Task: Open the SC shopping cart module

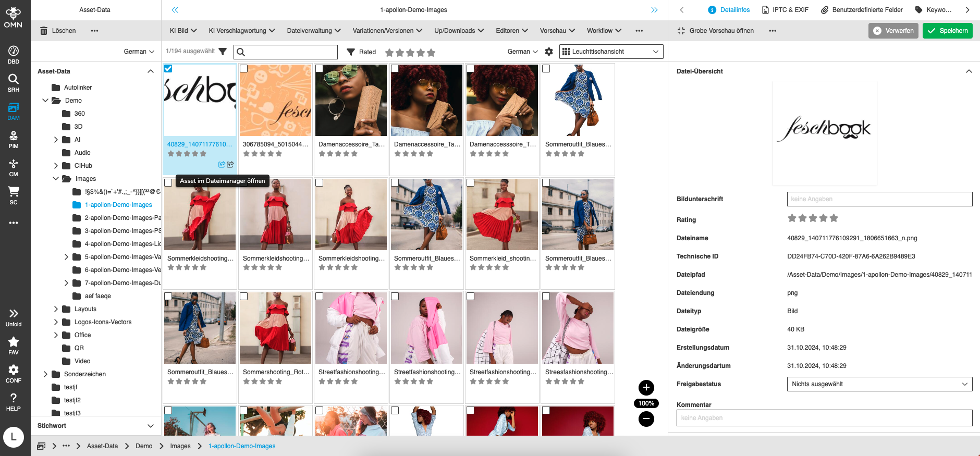Action: [x=14, y=195]
